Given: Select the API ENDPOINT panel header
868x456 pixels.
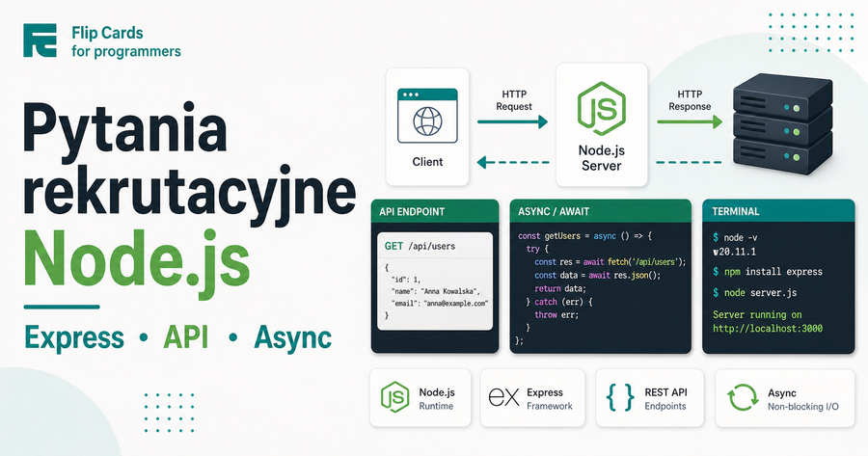Looking at the screenshot, I should point(435,211).
